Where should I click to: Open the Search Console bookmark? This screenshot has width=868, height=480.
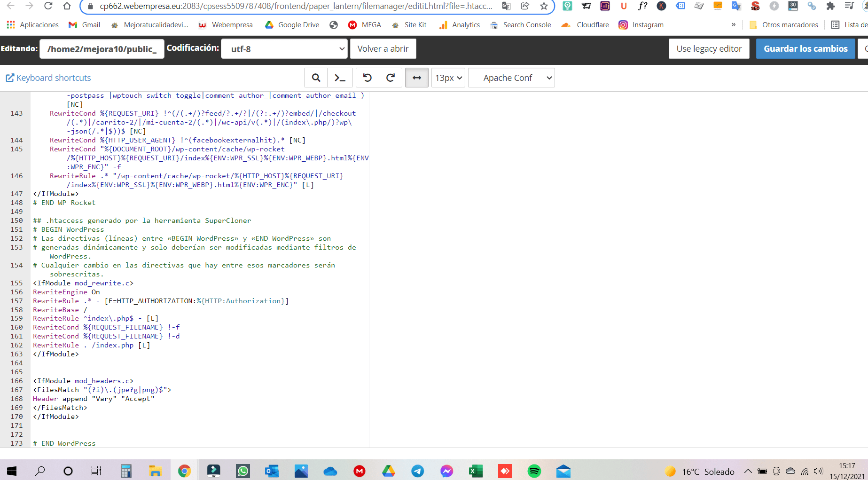(x=521, y=25)
